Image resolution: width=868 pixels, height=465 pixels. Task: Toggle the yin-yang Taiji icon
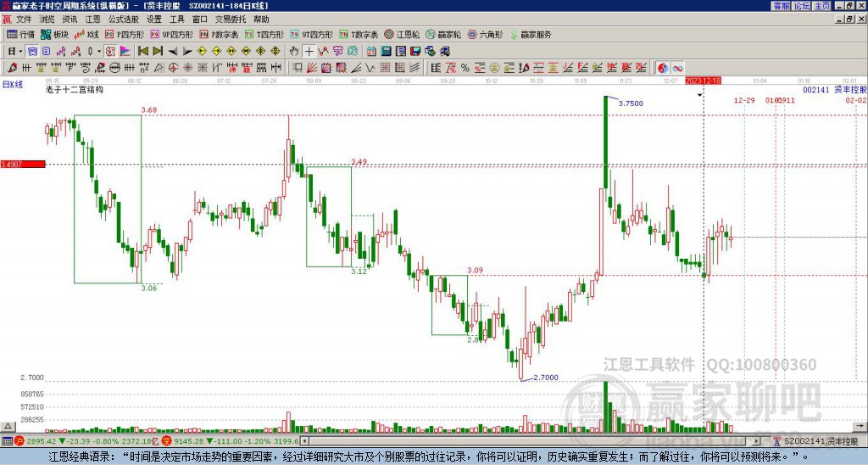(663, 68)
